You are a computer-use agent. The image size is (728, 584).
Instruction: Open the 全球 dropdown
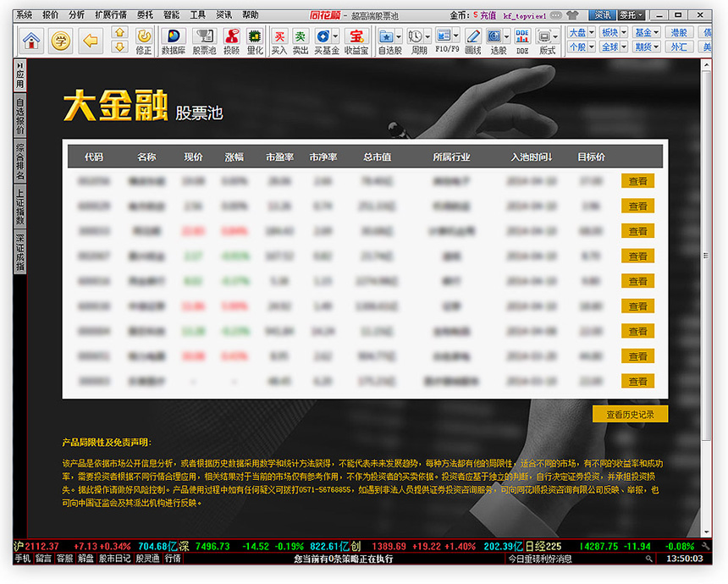(x=615, y=47)
